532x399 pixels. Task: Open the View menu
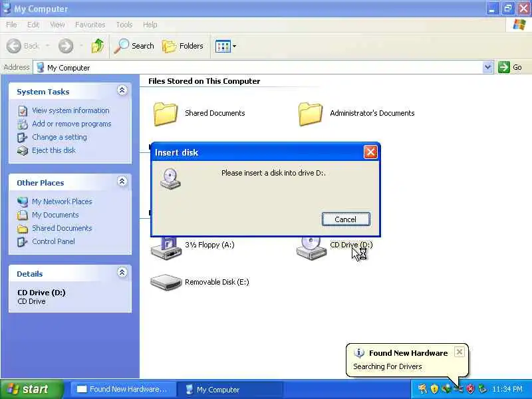(57, 25)
